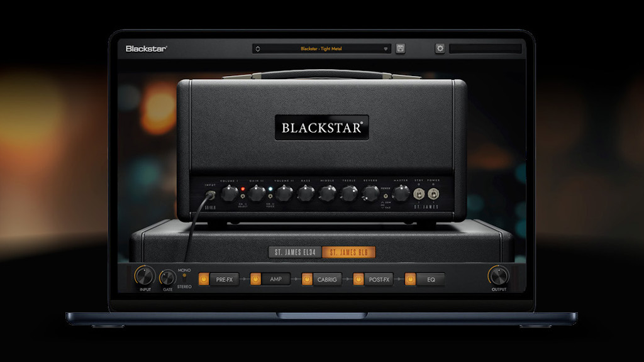Click the OUTPUT level knob
Viewport: 644px width, 362px height.
[499, 276]
